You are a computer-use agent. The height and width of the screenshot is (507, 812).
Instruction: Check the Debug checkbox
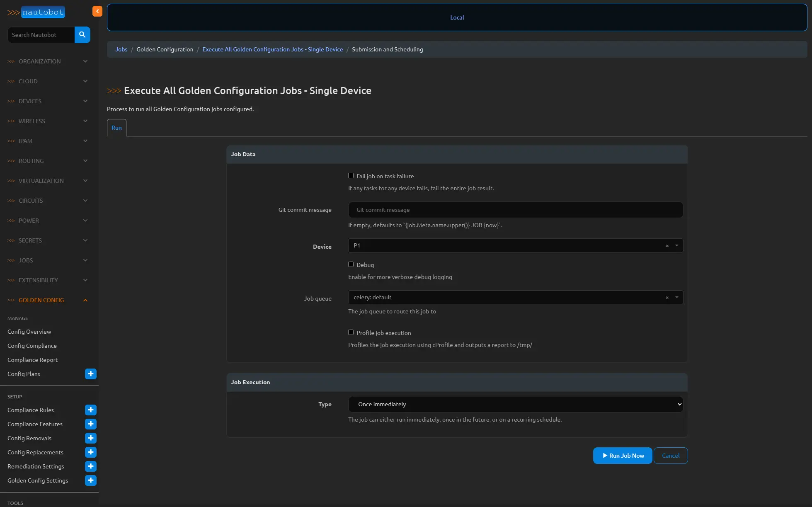[x=351, y=264]
